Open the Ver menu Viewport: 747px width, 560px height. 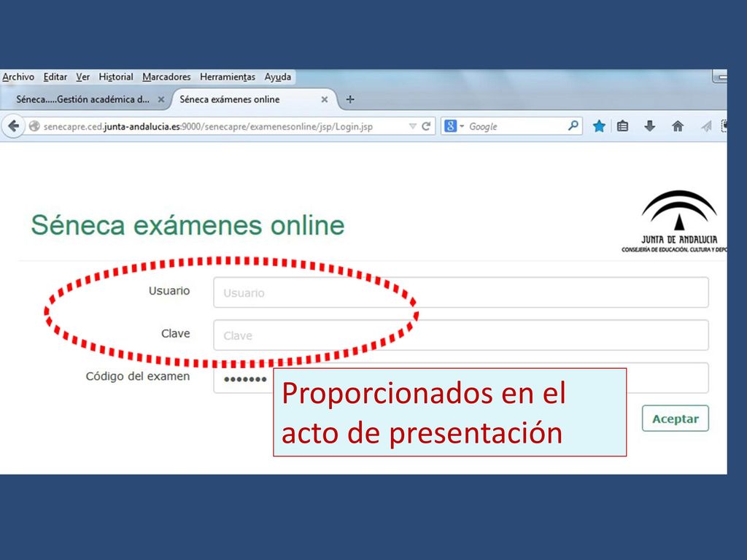(83, 77)
